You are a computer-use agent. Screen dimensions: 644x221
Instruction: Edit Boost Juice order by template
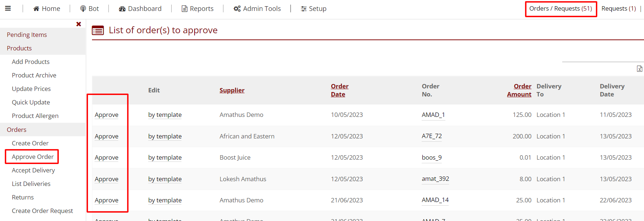click(x=165, y=157)
